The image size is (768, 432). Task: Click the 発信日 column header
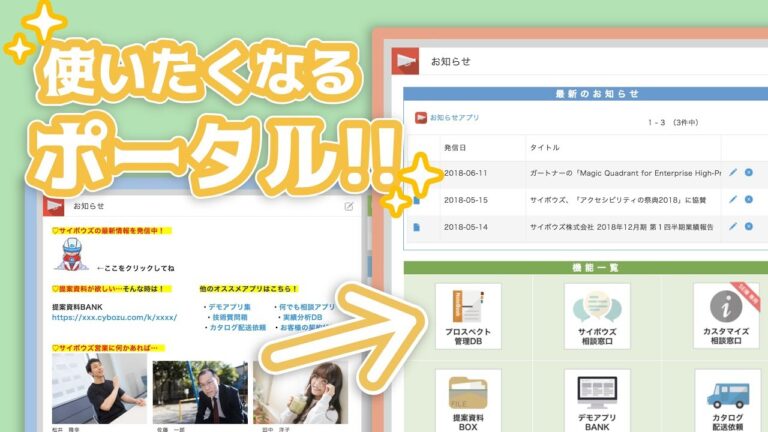pos(455,147)
